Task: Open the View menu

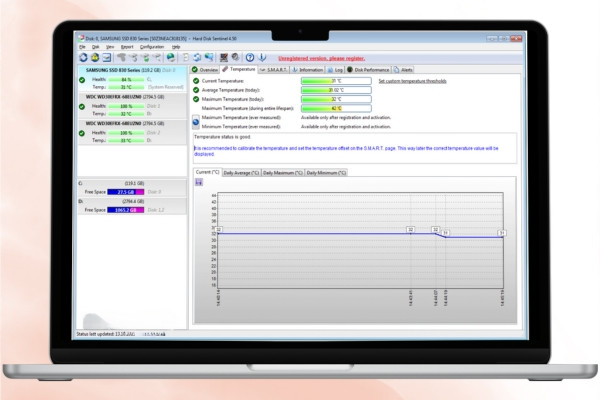Action: click(x=110, y=47)
